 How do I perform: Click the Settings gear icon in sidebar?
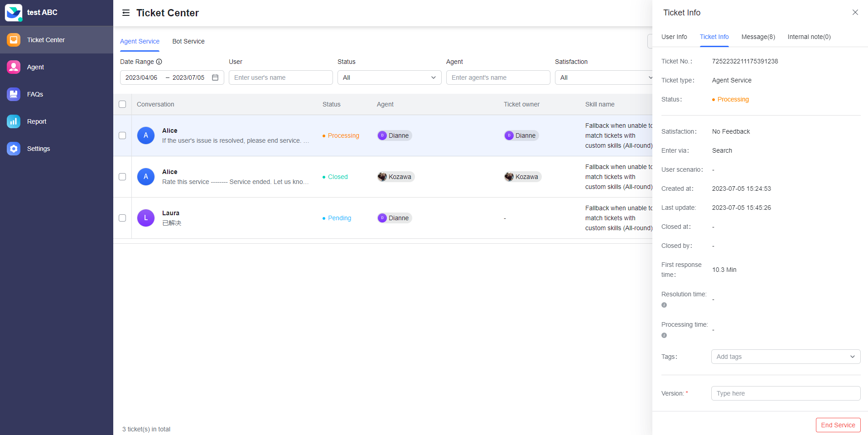point(14,149)
